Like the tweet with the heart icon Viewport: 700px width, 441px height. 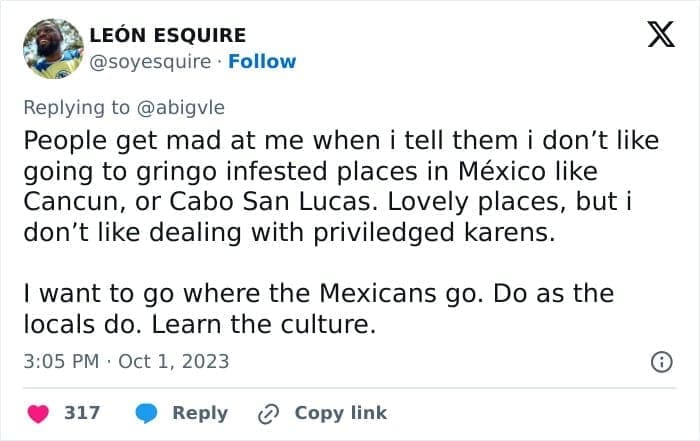click(x=37, y=412)
